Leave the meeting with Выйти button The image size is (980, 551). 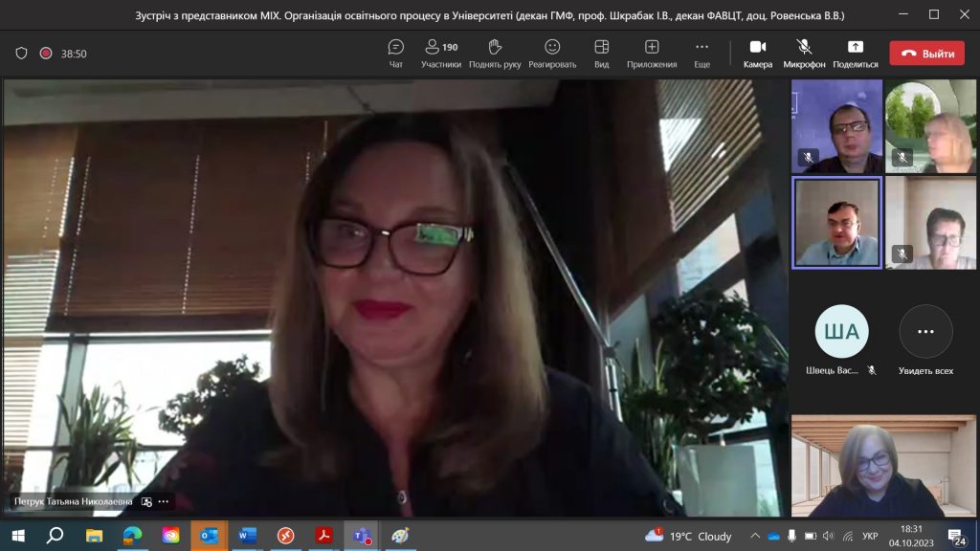[x=926, y=54]
